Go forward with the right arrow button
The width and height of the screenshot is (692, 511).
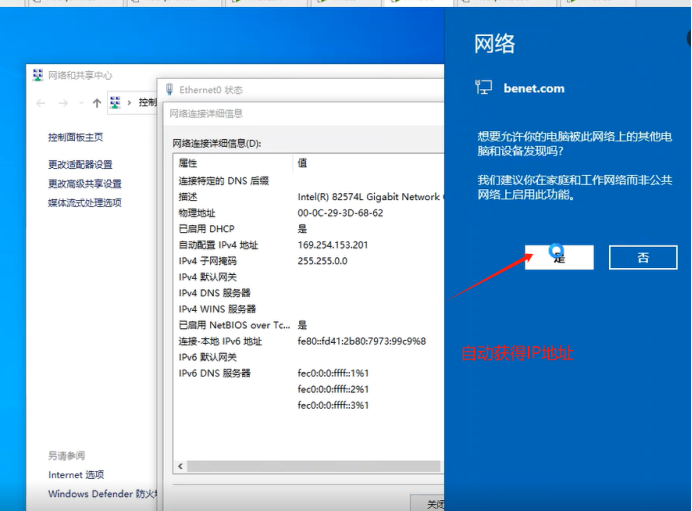(63, 103)
